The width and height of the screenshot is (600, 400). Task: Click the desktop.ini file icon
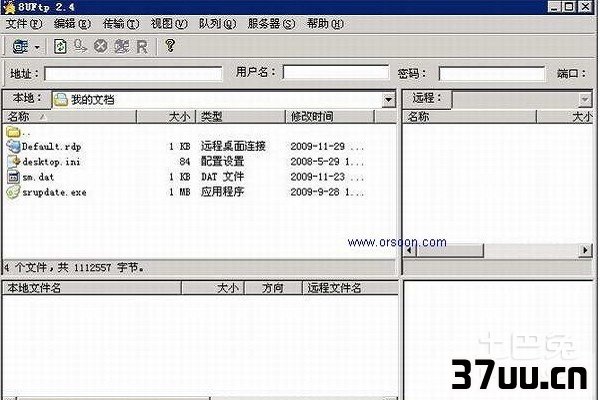[13, 162]
